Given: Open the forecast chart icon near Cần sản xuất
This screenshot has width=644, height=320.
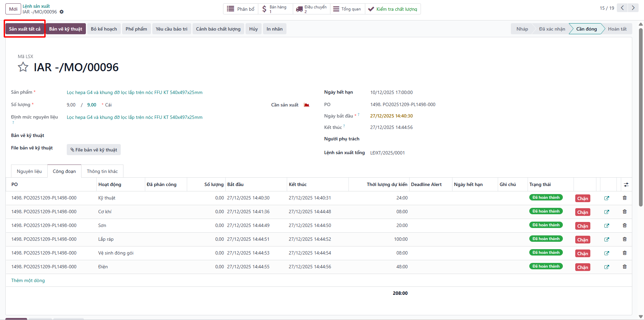Looking at the screenshot, I should (307, 105).
